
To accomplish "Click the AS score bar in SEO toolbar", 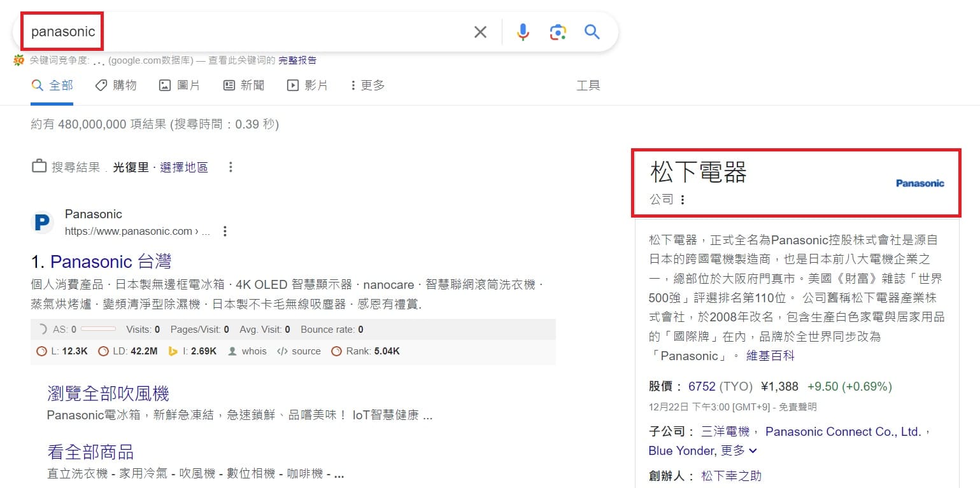I will click(x=98, y=330).
